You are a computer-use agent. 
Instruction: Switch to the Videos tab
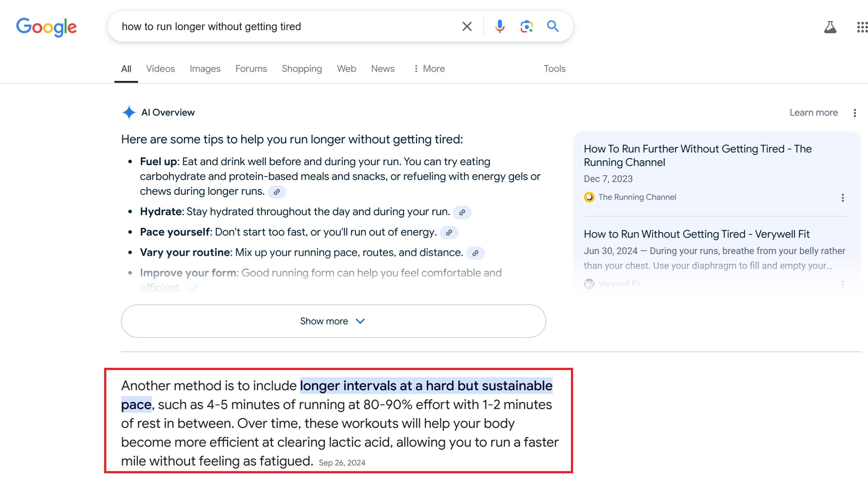[160, 69]
